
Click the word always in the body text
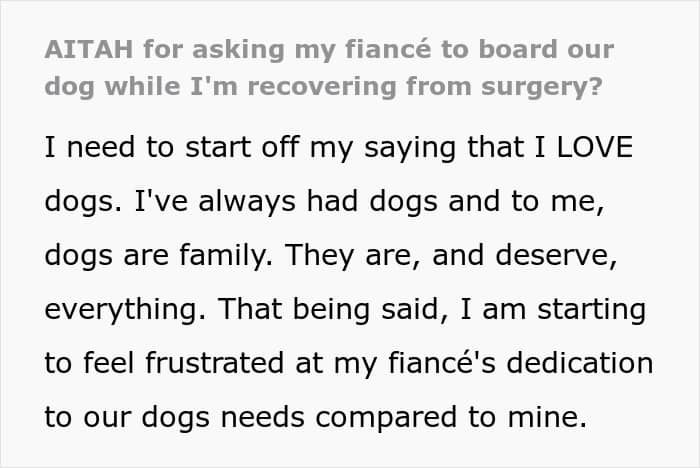(x=247, y=202)
